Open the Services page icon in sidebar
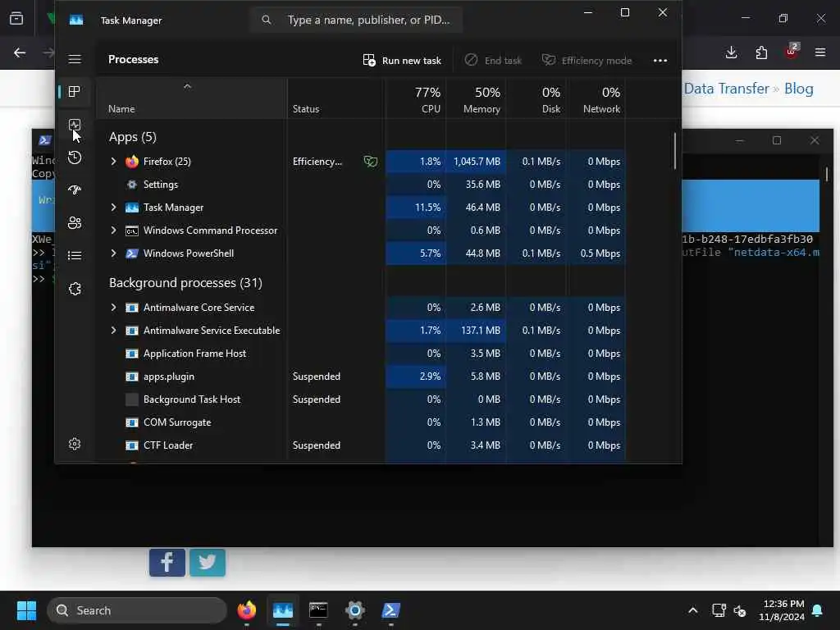The height and width of the screenshot is (630, 840). pyautogui.click(x=75, y=289)
